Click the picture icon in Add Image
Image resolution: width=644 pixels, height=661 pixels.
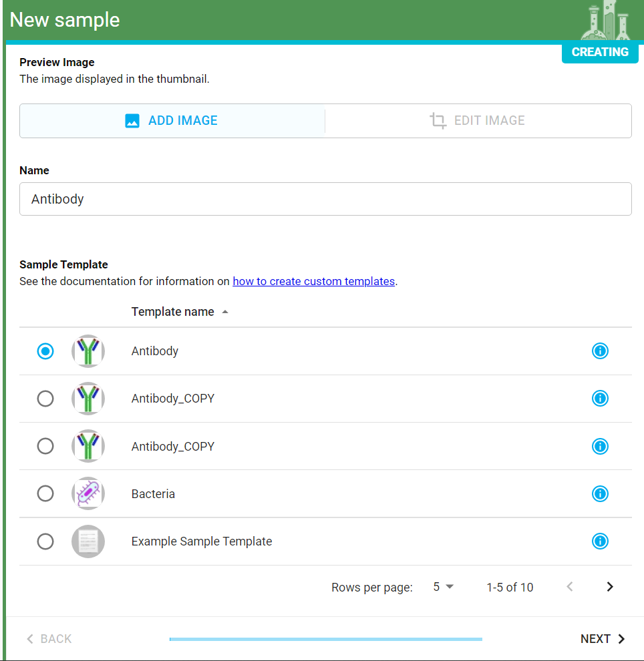(x=132, y=121)
